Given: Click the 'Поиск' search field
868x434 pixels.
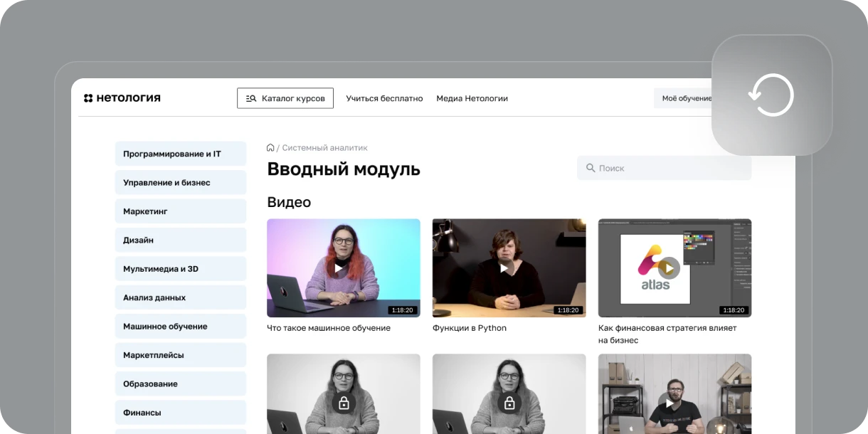Looking at the screenshot, I should click(664, 168).
